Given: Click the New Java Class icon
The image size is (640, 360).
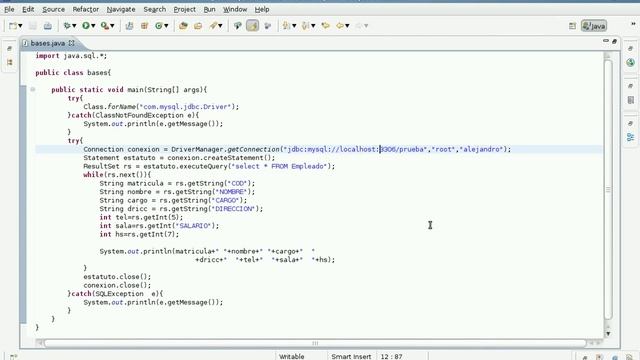Looking at the screenshot, I should click(159, 26).
